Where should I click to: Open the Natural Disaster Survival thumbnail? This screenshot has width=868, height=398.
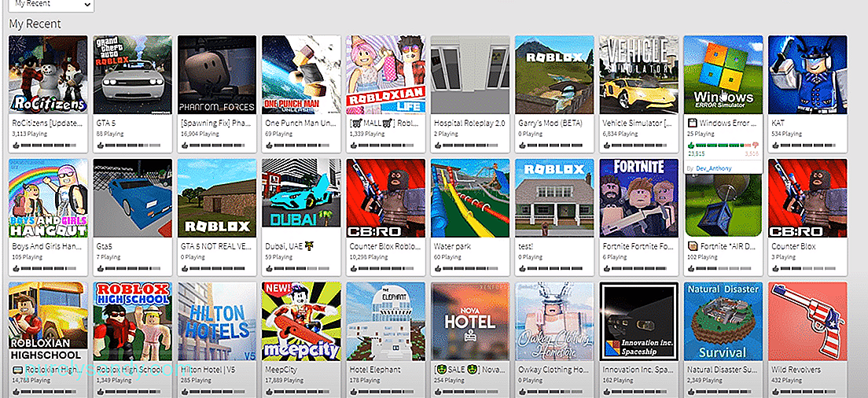(x=723, y=322)
